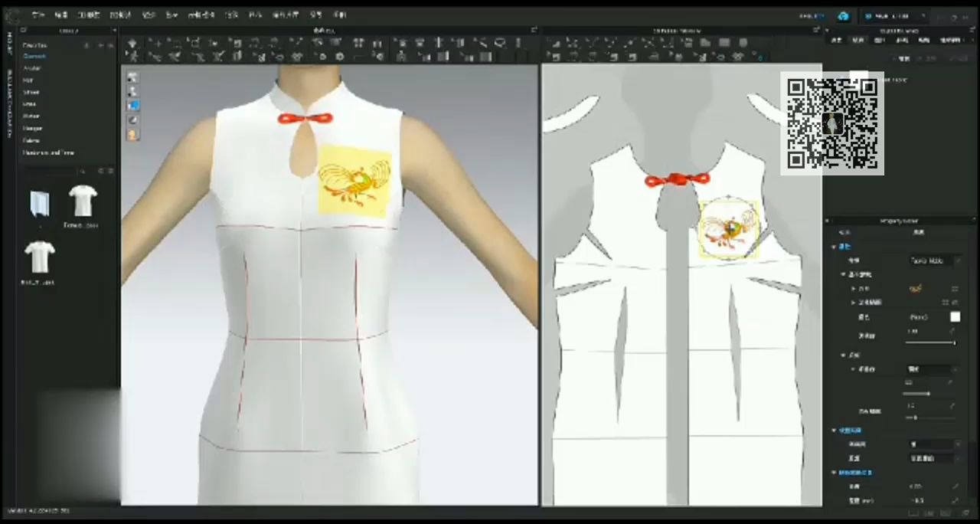Toggle texture surface display mode in the viewport sidebar
Viewport: 980px width, 524px height.
click(x=132, y=120)
